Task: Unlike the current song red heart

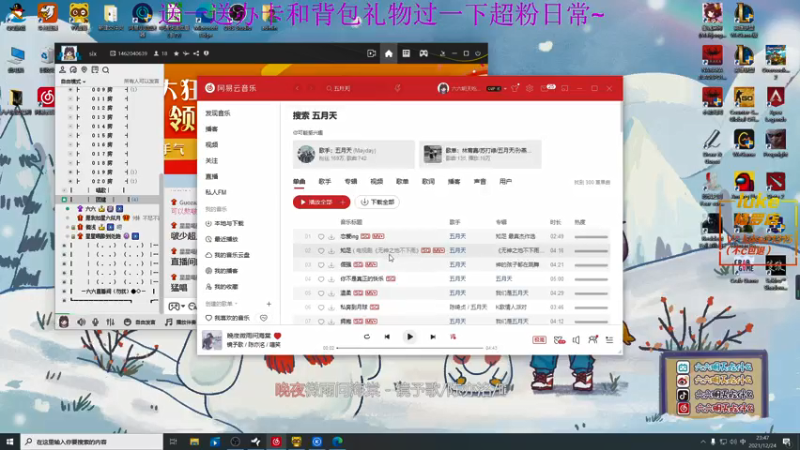Action: [278, 336]
